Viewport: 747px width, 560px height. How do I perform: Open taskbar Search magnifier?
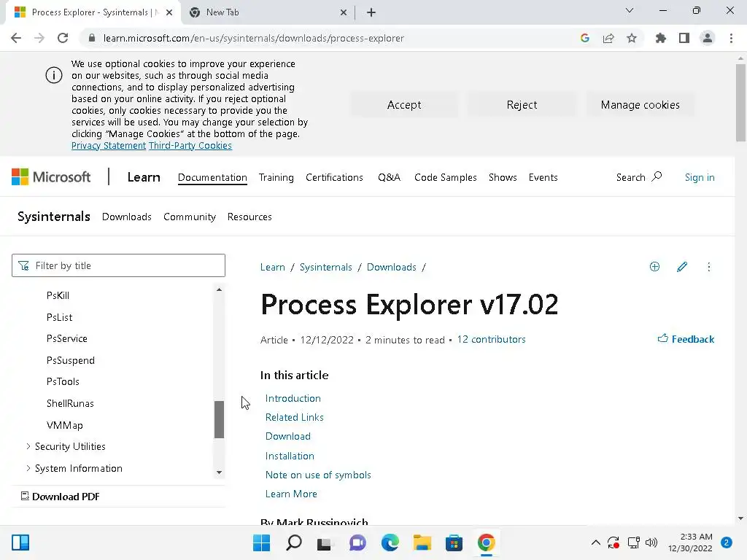click(x=294, y=542)
